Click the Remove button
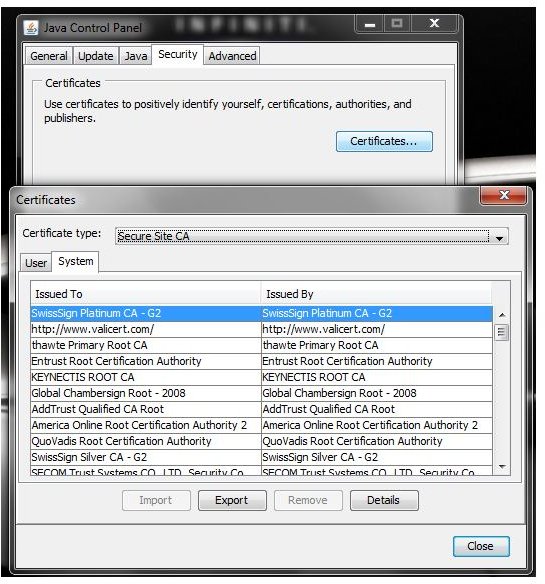 [308, 500]
